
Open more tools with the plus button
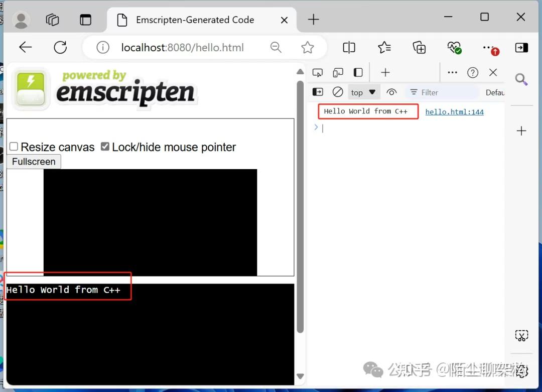tap(385, 72)
